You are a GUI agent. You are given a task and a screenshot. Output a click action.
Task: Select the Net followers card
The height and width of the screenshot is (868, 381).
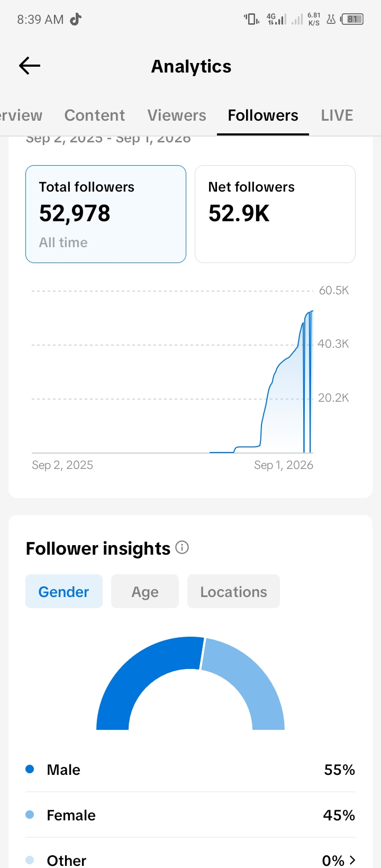(275, 214)
